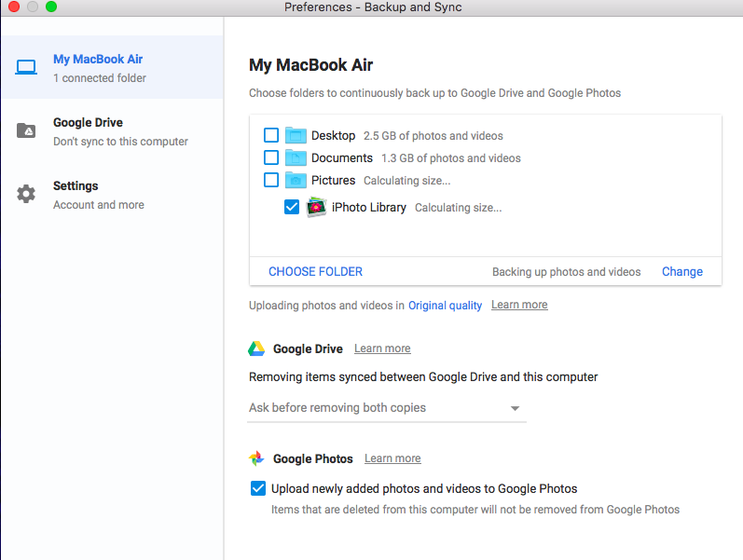The image size is (743, 560).
Task: Open Learn more next to Google Drive heading
Action: [x=382, y=348]
